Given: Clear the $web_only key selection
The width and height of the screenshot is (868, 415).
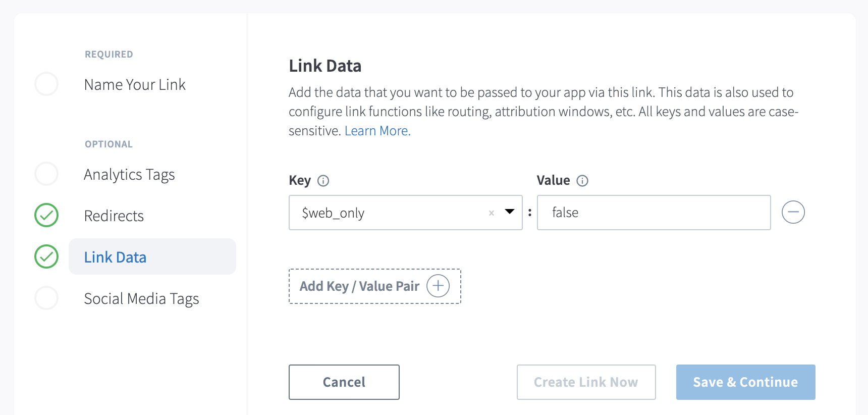Looking at the screenshot, I should point(491,213).
